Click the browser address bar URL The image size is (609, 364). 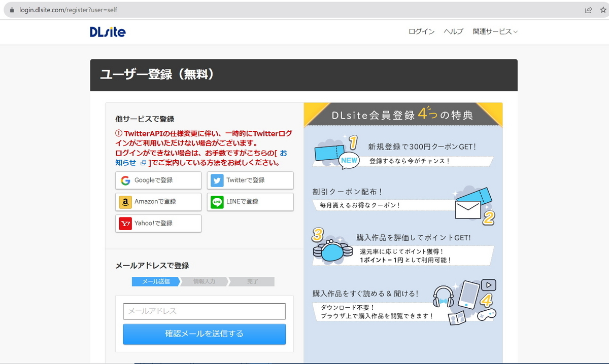pos(69,10)
